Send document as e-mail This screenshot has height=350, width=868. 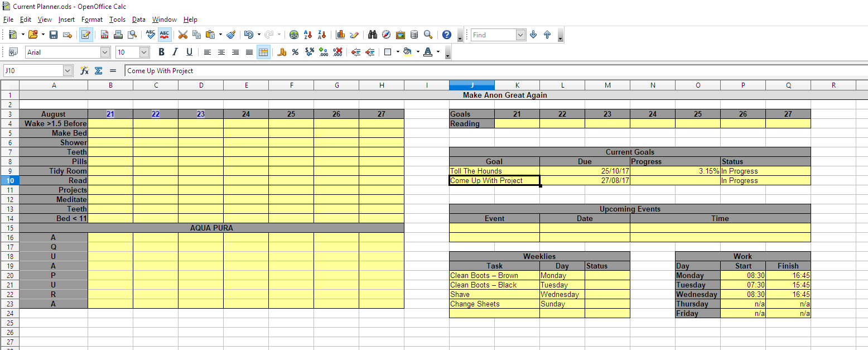pos(67,35)
